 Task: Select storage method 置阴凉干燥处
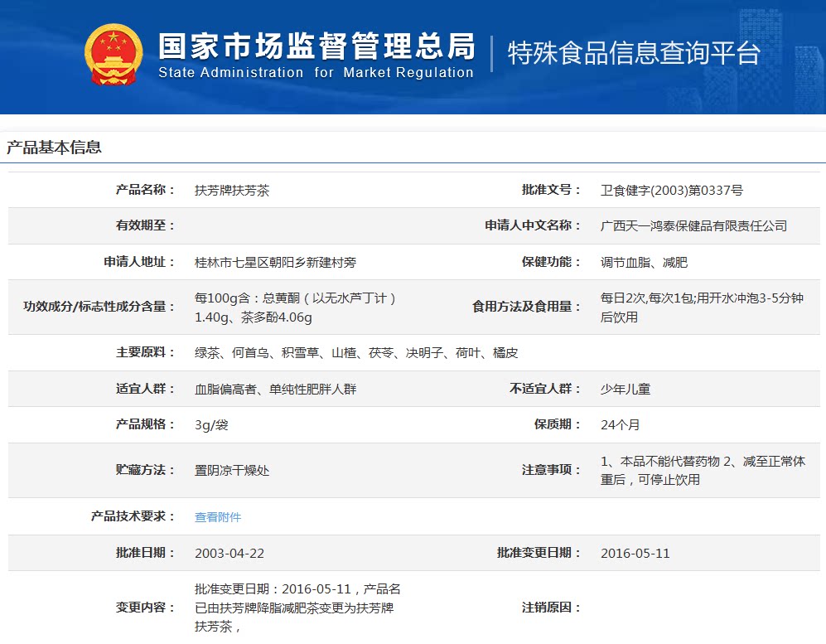click(x=232, y=470)
